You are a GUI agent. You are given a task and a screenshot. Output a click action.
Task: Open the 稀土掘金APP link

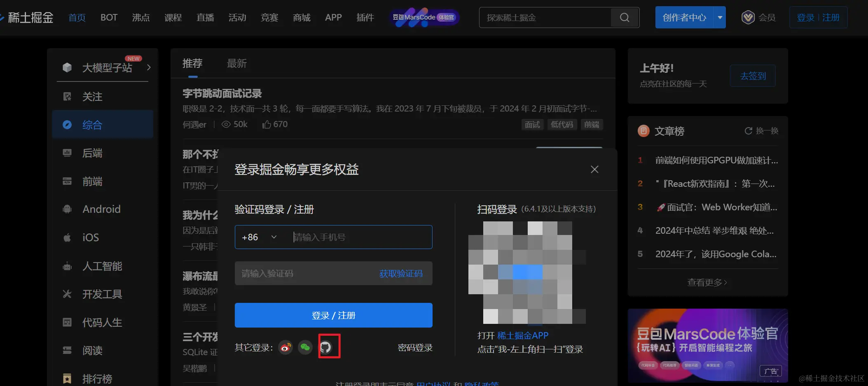pyautogui.click(x=523, y=335)
